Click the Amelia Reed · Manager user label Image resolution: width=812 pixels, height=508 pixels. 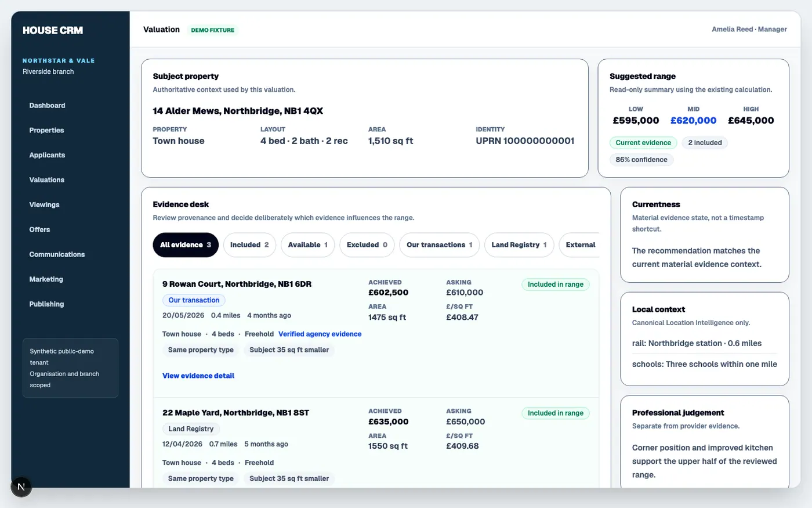point(749,30)
